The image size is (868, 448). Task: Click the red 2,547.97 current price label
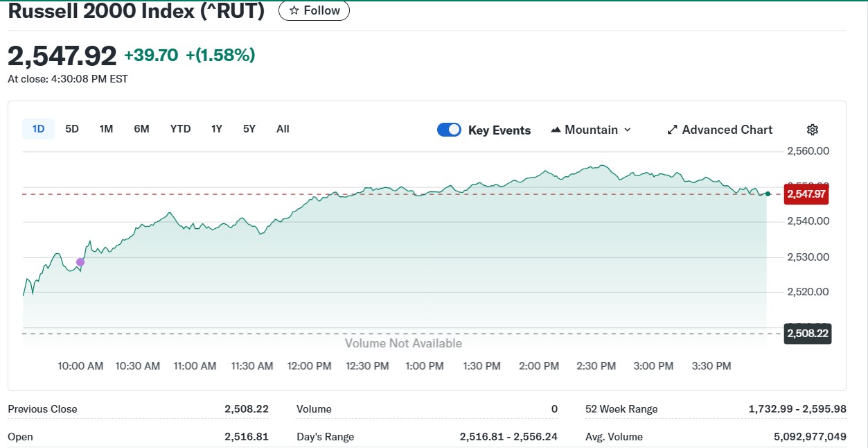tap(806, 194)
